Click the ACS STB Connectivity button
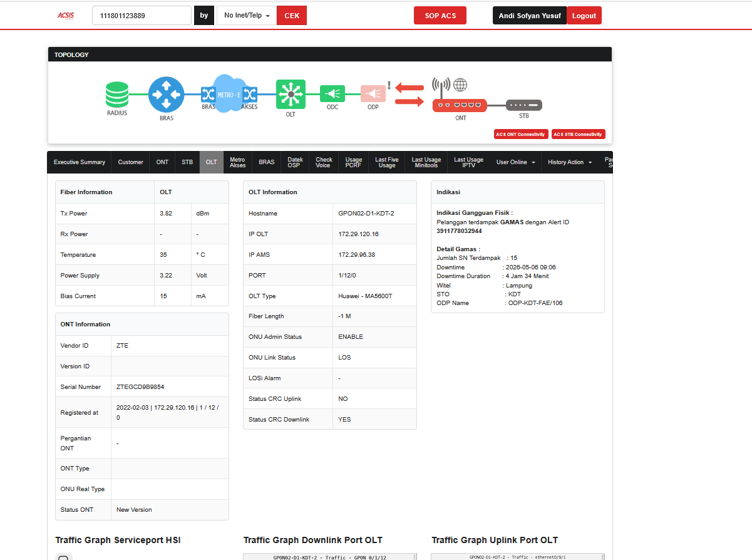The height and width of the screenshot is (560, 752). [x=579, y=134]
